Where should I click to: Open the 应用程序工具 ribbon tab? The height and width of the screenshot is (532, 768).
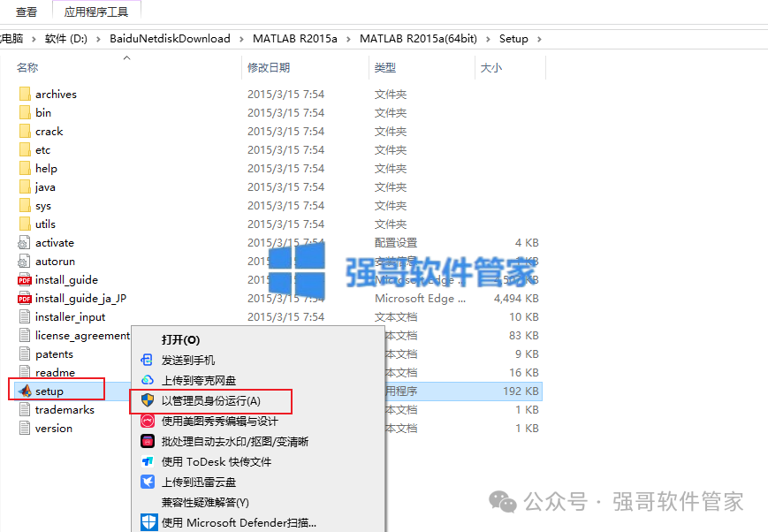pyautogui.click(x=96, y=11)
